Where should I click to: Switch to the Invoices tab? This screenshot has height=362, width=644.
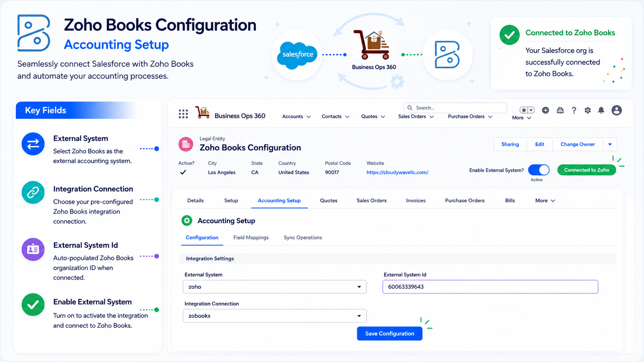coord(416,200)
